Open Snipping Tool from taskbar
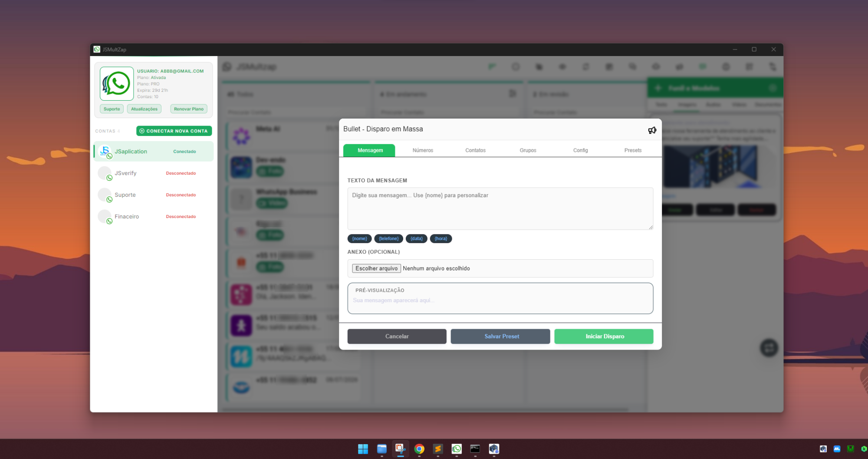868x459 pixels. point(401,449)
